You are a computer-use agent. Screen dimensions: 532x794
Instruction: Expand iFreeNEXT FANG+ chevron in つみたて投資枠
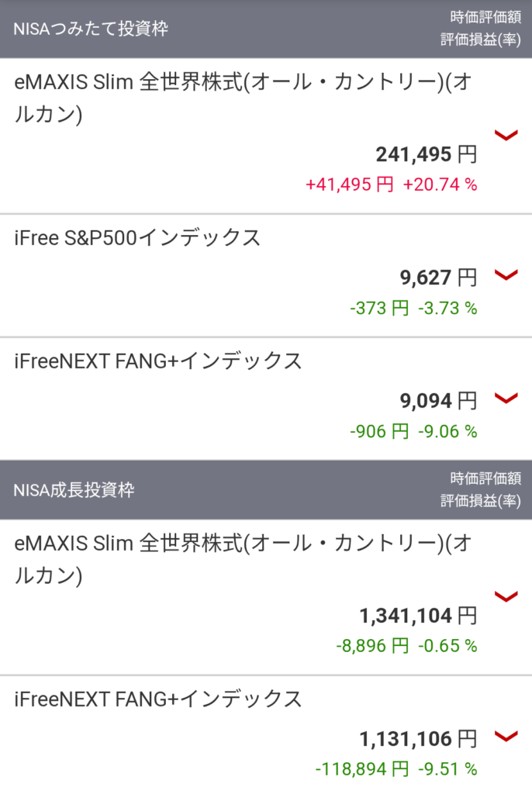click(506, 399)
